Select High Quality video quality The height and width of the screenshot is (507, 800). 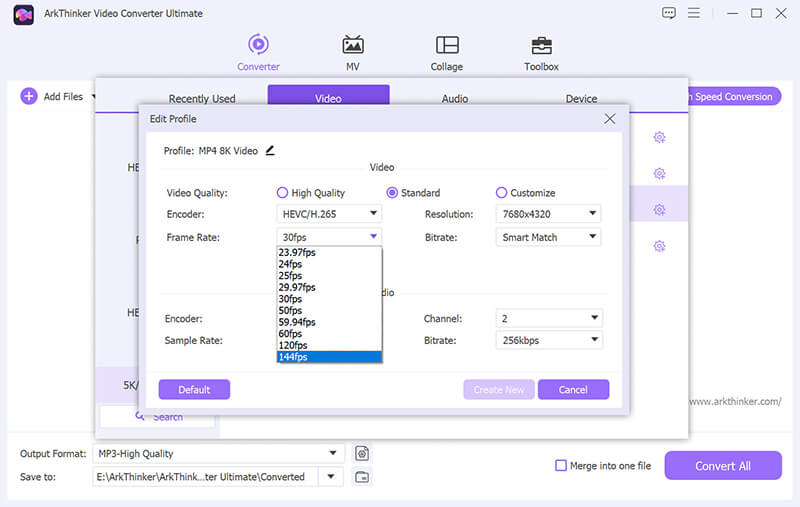coord(282,193)
